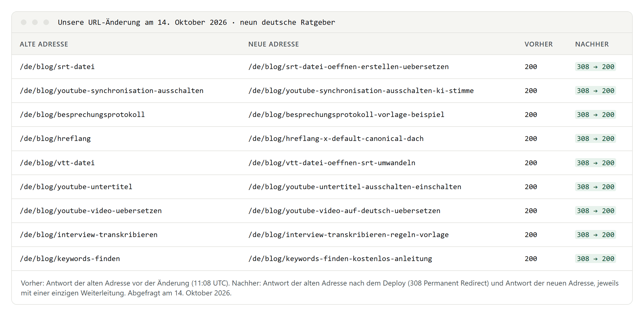This screenshot has width=644, height=316.
Task: Select new address youtube-synchronisation-ausschalten-ki-stimme
Action: point(361,91)
